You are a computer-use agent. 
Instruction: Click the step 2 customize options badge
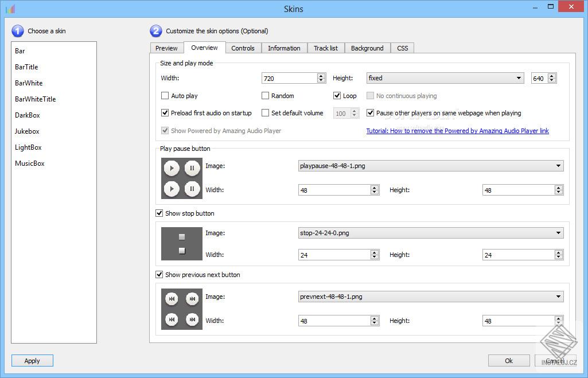pyautogui.click(x=155, y=31)
